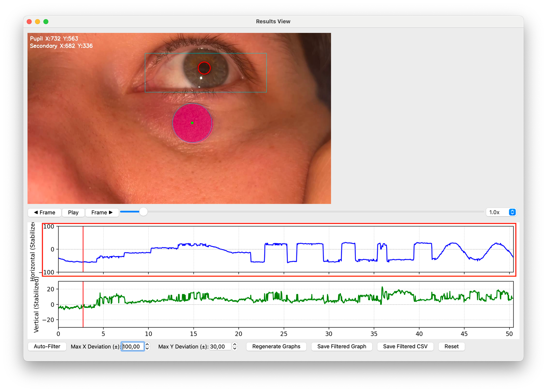Click the red pupil tracking circle

pyautogui.click(x=204, y=68)
